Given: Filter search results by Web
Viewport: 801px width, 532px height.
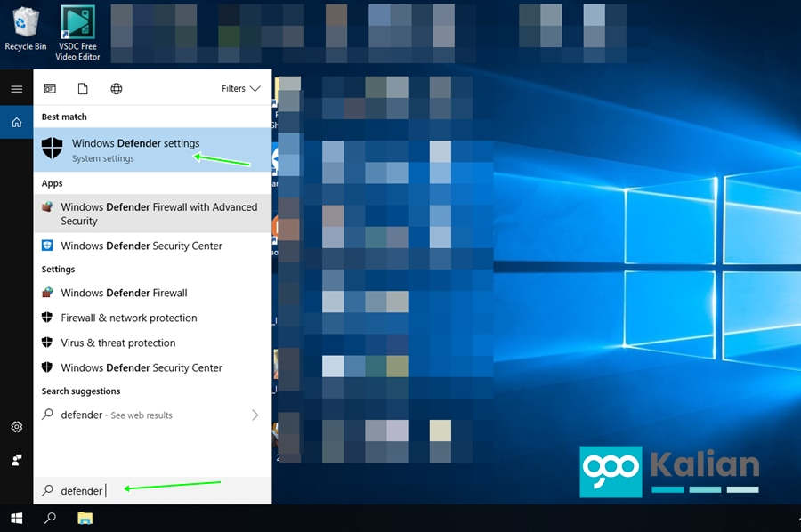Looking at the screenshot, I should 117,89.
